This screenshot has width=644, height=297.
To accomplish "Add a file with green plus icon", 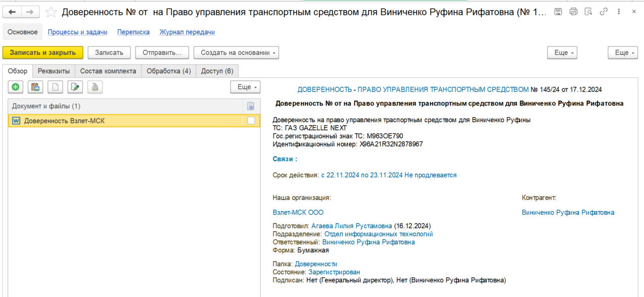I will pyautogui.click(x=16, y=87).
